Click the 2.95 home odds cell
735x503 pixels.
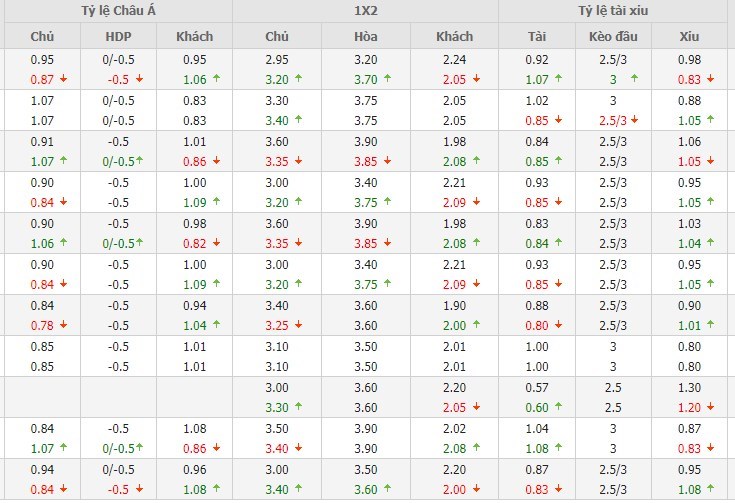click(x=277, y=59)
